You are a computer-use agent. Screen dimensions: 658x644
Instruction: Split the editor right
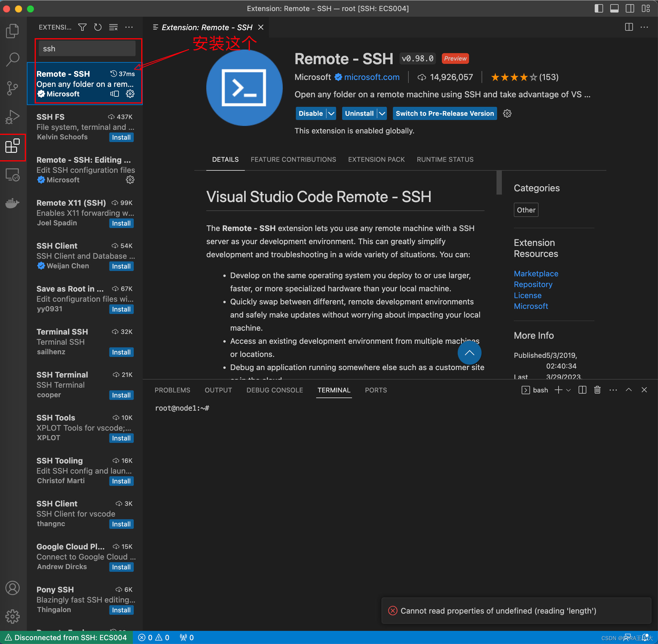tap(629, 27)
